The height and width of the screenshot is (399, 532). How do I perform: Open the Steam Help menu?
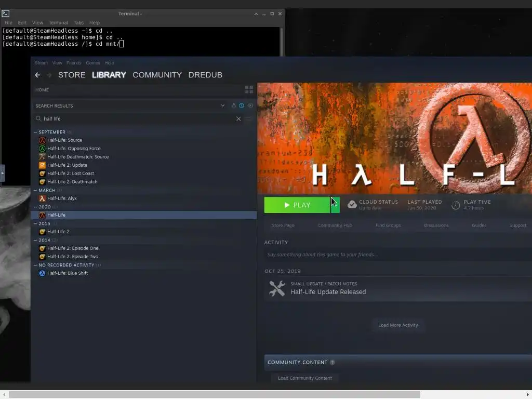coord(109,63)
